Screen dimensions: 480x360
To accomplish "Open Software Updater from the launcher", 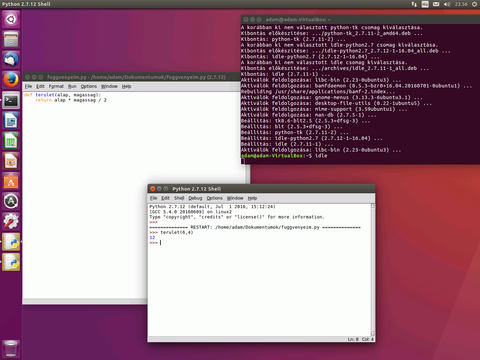I will point(11,202).
